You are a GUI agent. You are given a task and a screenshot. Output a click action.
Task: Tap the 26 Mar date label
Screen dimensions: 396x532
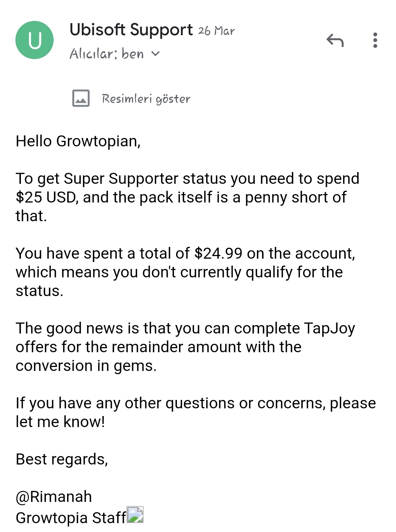tap(216, 31)
